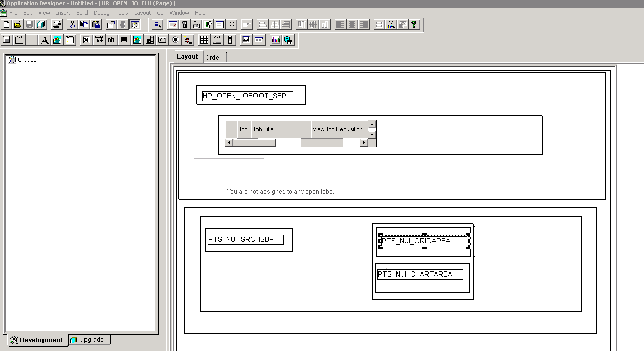Click the Chart control tool icon
Screen dimensions: 644x351
(276, 40)
